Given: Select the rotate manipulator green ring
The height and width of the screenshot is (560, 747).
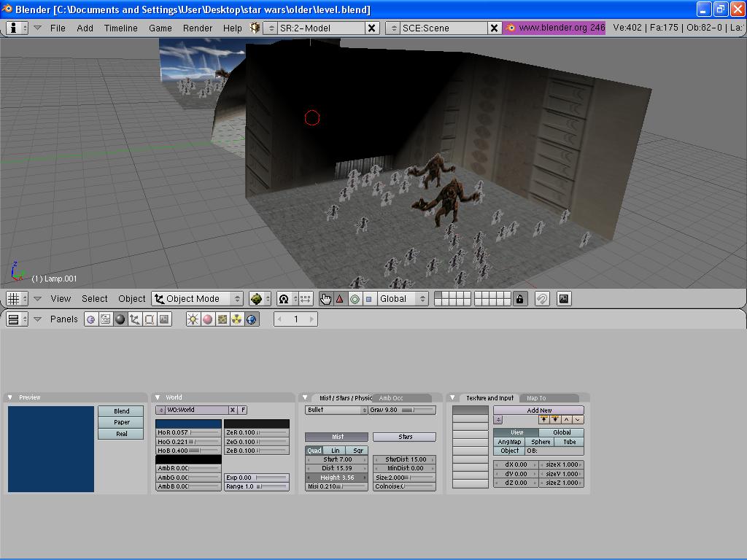Looking at the screenshot, I should point(355,299).
